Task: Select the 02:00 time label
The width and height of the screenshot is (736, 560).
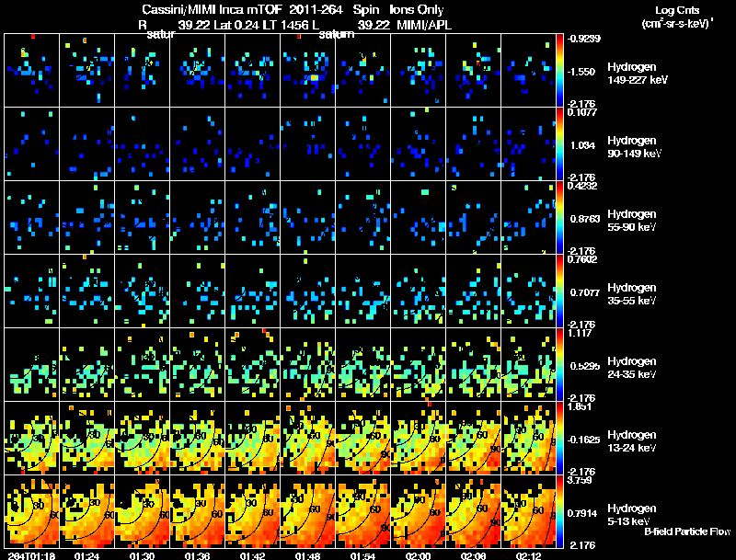Action: pos(418,556)
